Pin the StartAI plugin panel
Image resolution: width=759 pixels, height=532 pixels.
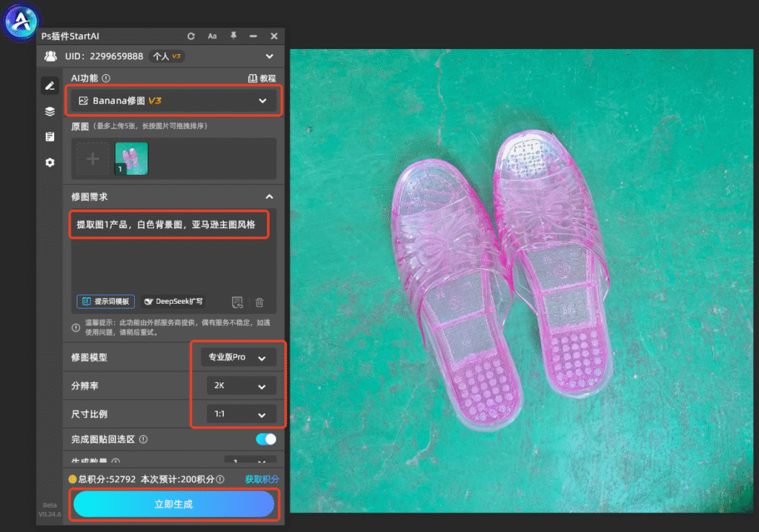point(233,36)
